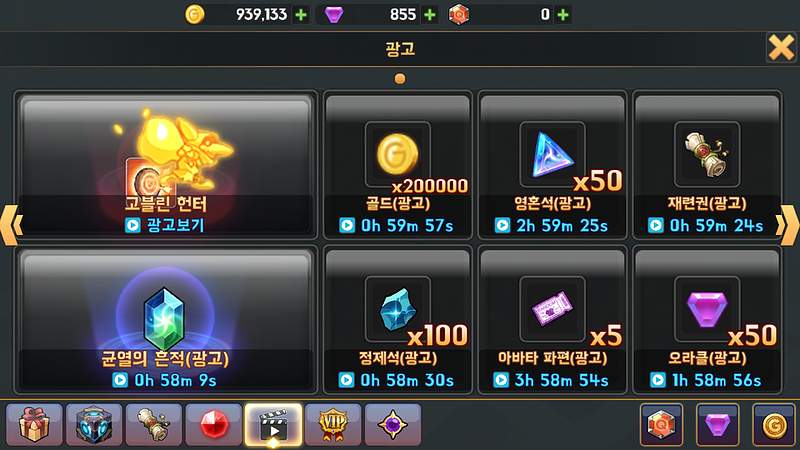Watch ad for 고블린 헌터
The width and height of the screenshot is (800, 450).
coord(165,225)
